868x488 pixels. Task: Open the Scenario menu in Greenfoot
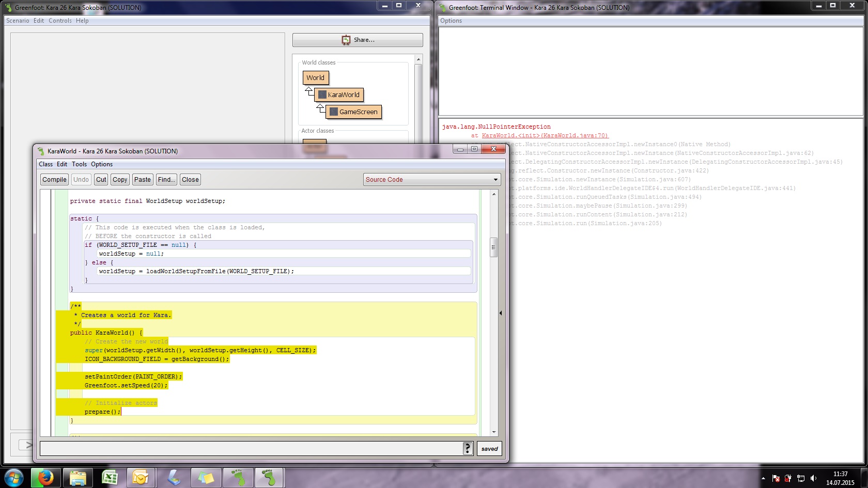[x=18, y=21]
